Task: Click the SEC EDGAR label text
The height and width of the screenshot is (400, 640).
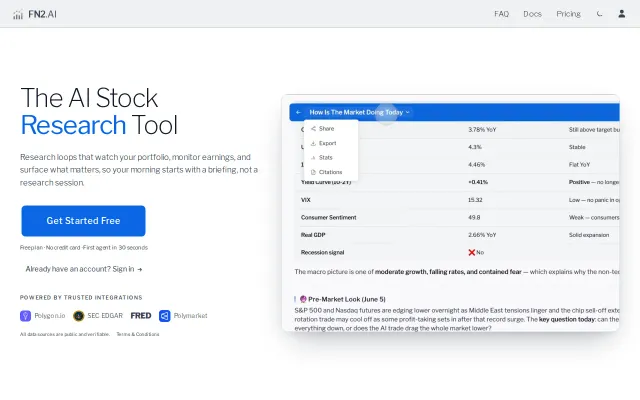Action: pyautogui.click(x=105, y=316)
